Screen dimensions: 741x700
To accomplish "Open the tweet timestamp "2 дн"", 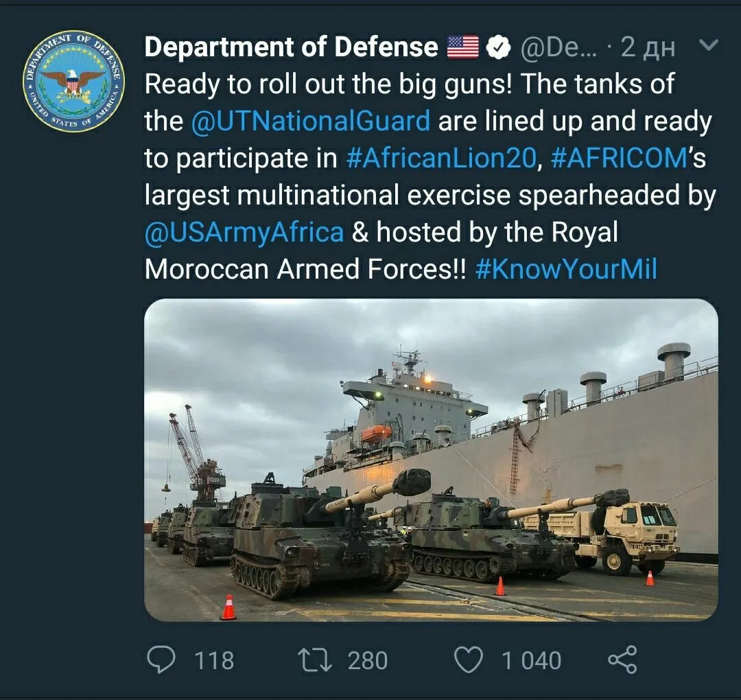I will click(648, 47).
